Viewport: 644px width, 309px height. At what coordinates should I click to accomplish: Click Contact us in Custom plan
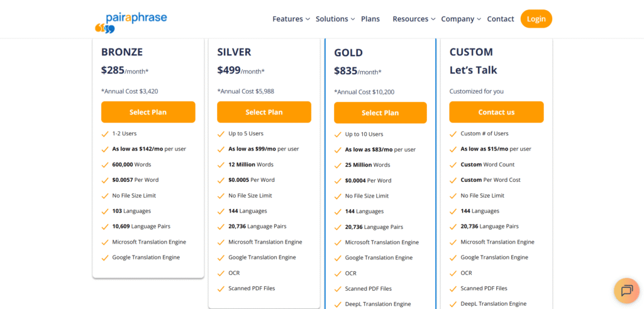[496, 112]
